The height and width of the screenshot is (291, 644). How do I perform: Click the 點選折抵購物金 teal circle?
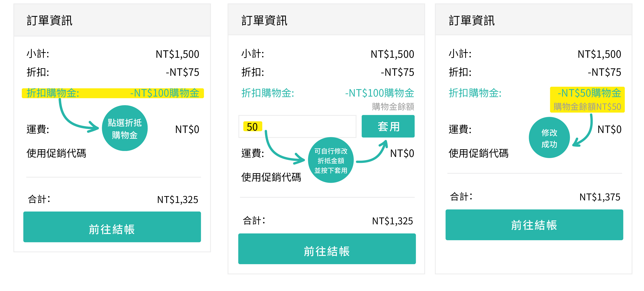click(124, 128)
